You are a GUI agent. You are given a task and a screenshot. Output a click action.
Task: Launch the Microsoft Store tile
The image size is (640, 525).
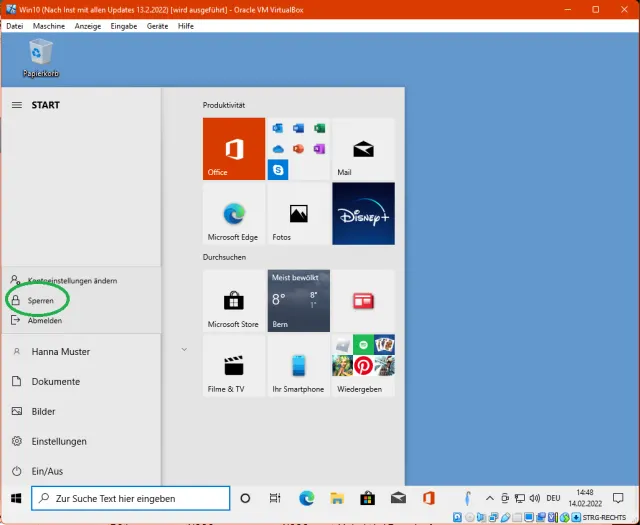click(x=234, y=301)
